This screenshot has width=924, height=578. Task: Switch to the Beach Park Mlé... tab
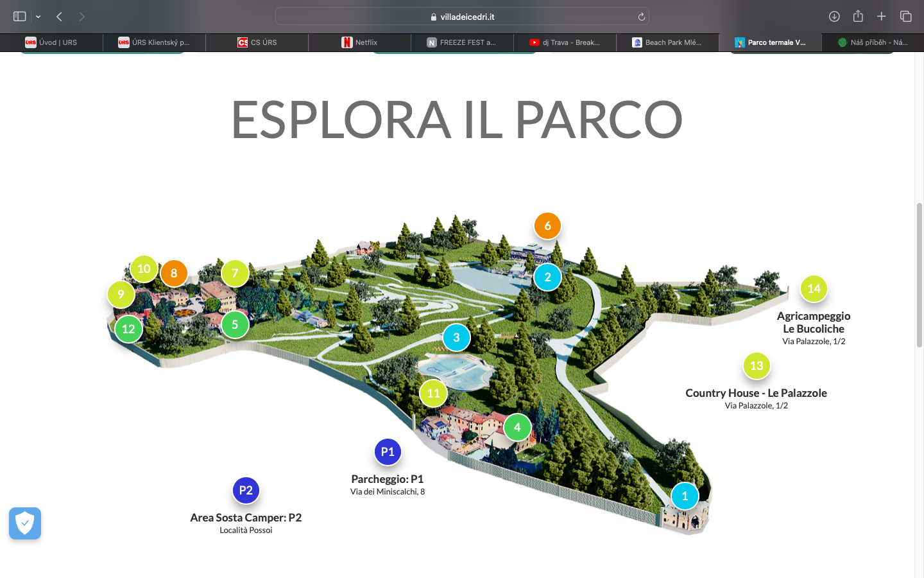tap(667, 42)
